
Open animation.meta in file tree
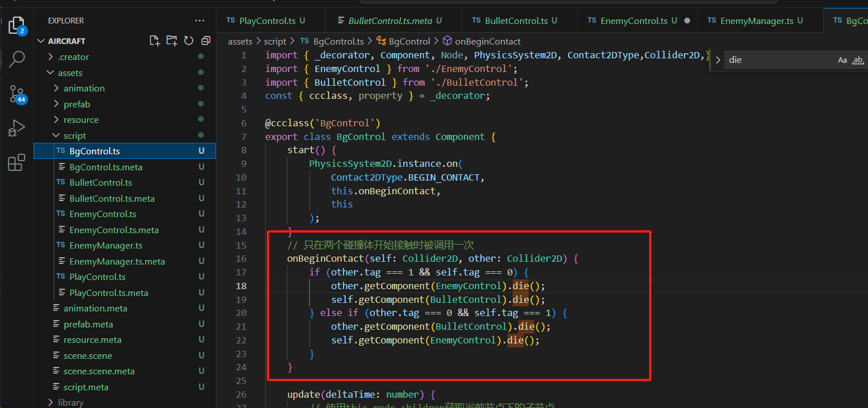[95, 308]
